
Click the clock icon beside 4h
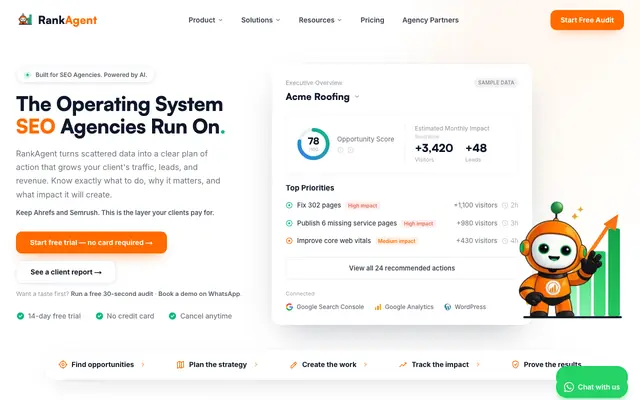coord(505,241)
